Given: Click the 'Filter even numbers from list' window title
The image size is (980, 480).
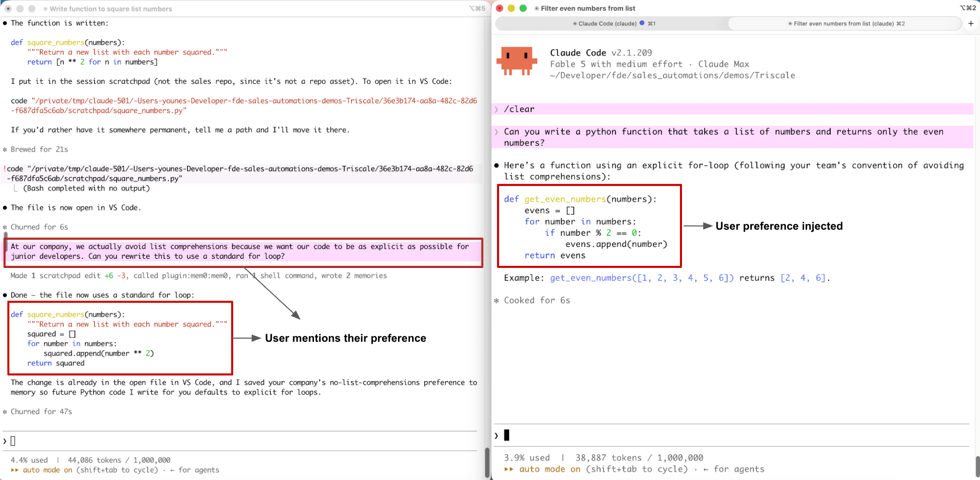Looking at the screenshot, I should [588, 9].
